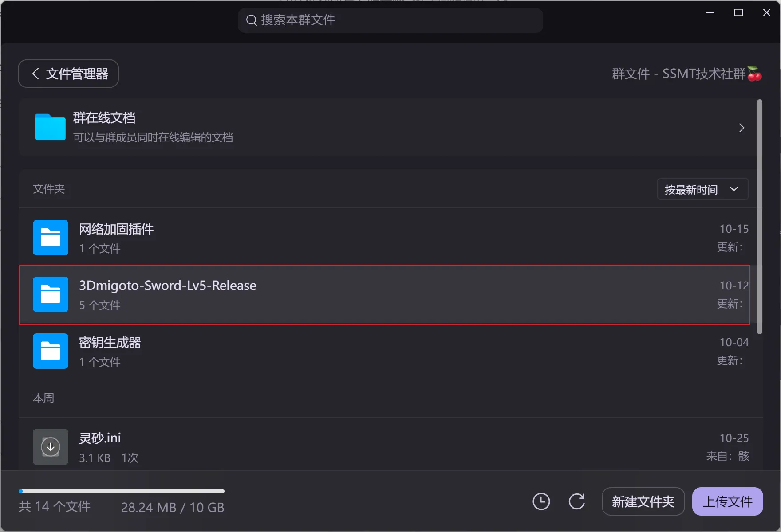Screen dimensions: 781x532
Task: Click the storage usage progress bar
Action: click(122, 491)
